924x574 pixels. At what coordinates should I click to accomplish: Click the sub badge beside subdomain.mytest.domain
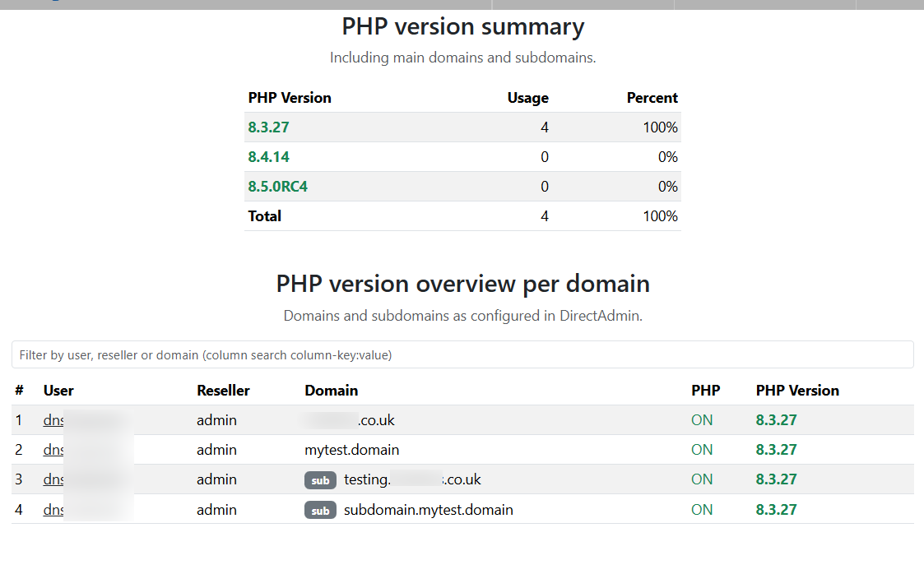pyautogui.click(x=320, y=510)
